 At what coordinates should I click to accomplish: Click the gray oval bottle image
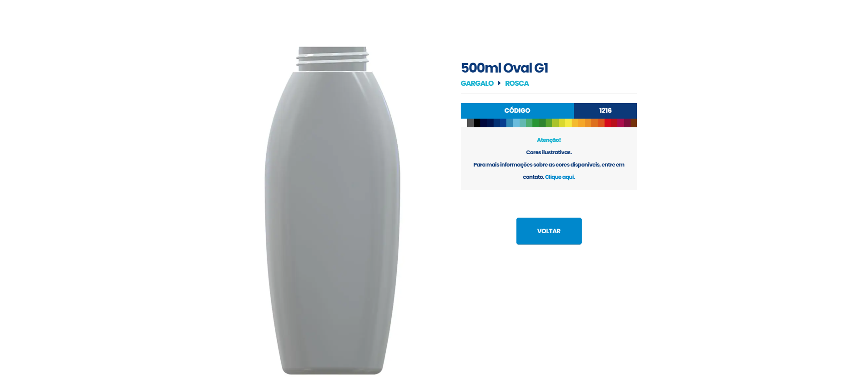[332, 210]
